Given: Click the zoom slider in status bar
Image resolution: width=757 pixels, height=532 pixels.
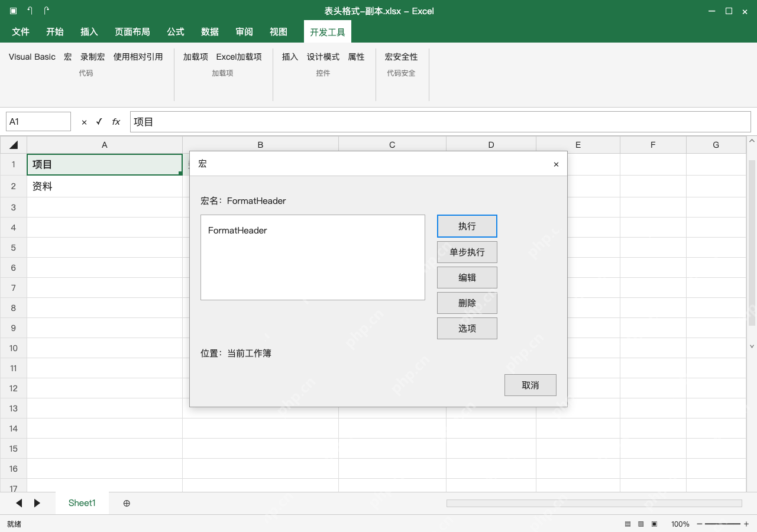Looking at the screenshot, I should [x=723, y=524].
